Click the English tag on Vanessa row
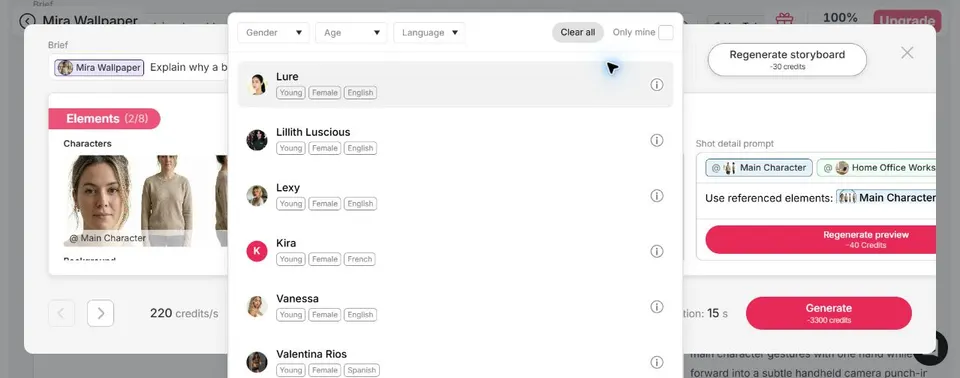The image size is (960, 378). [360, 314]
